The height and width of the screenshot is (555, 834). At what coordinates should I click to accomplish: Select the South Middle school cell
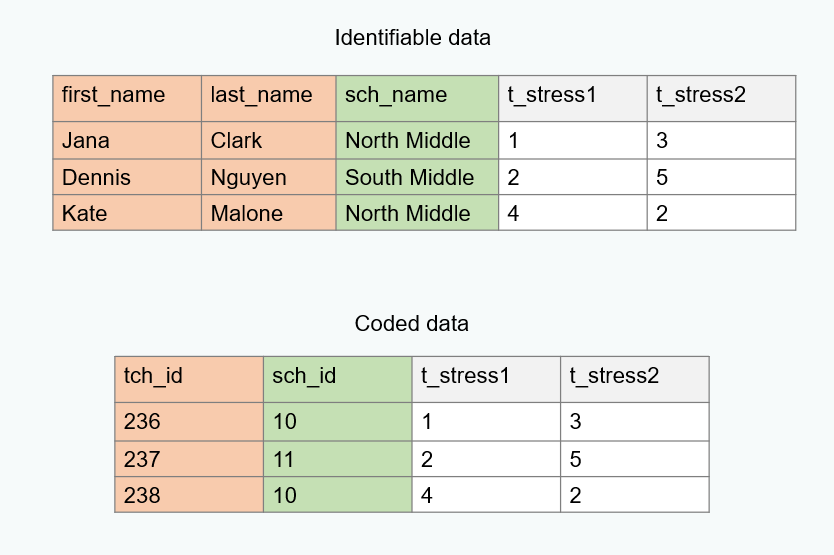tap(417, 178)
